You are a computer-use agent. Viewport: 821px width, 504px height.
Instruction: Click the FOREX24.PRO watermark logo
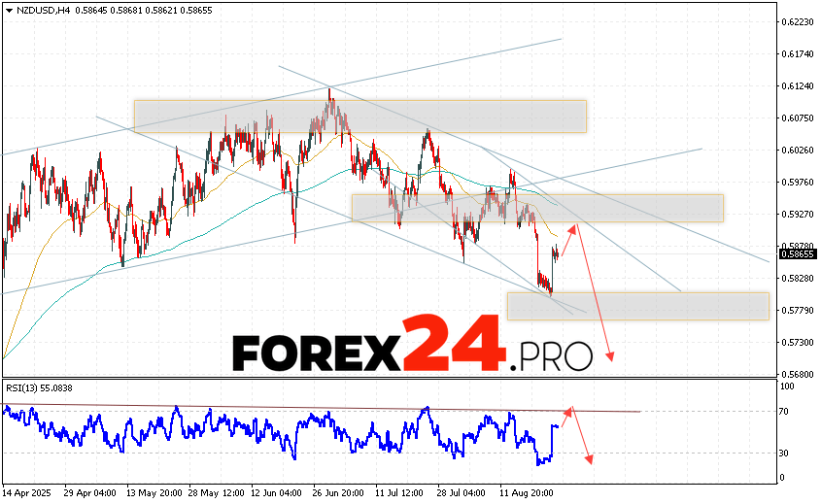(x=412, y=347)
